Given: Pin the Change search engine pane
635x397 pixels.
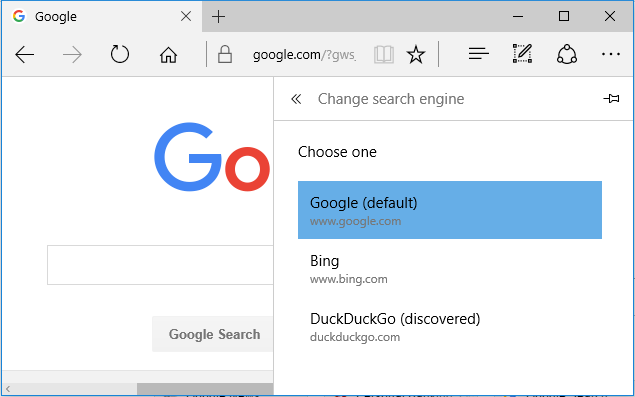Looking at the screenshot, I should (x=611, y=98).
